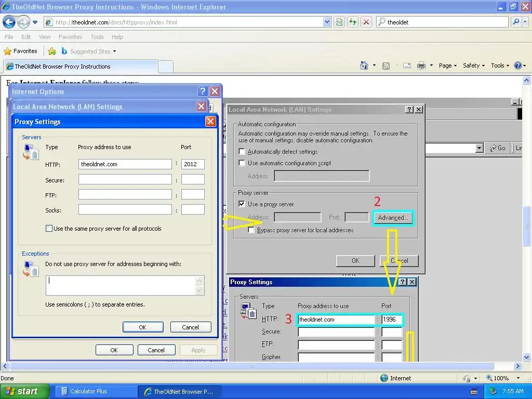Open the Safety command bar menu
The height and width of the screenshot is (399, 532).
point(474,65)
